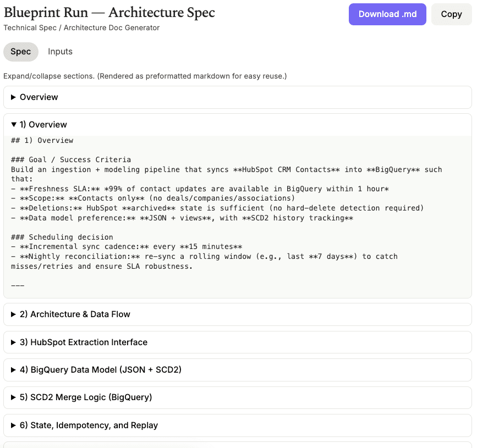This screenshot has height=448, width=477.
Task: Expand 5) SCD2 Merge Logic section
Action: point(237,397)
